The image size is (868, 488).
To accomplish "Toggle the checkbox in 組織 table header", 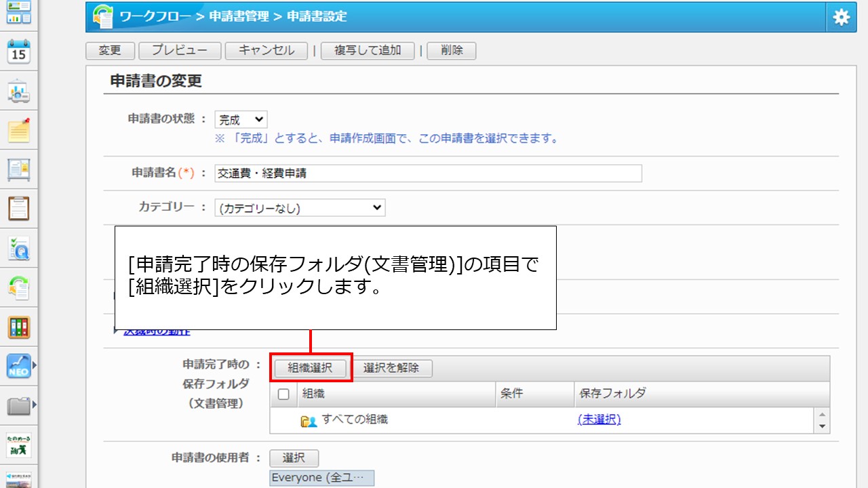I will pos(283,394).
